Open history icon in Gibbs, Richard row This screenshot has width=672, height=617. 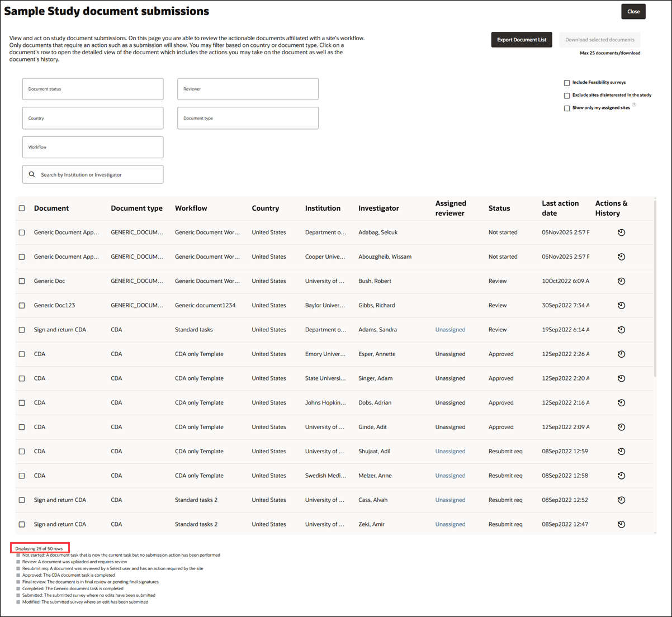pos(621,306)
